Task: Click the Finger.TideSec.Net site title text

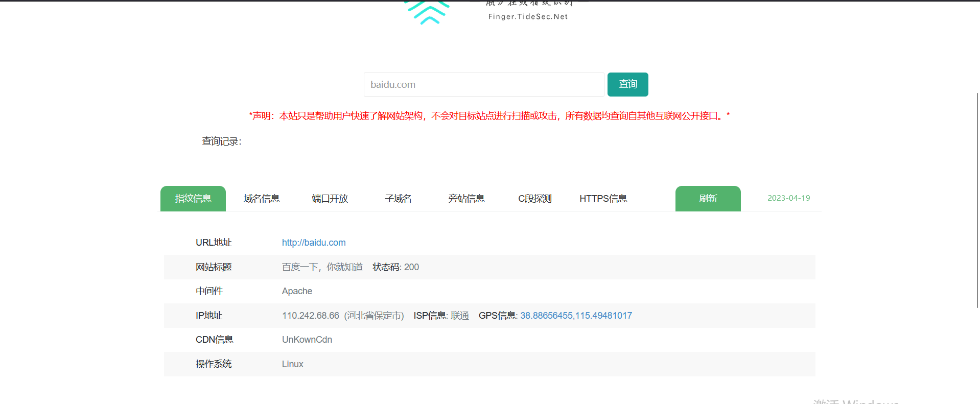Action: [x=528, y=16]
